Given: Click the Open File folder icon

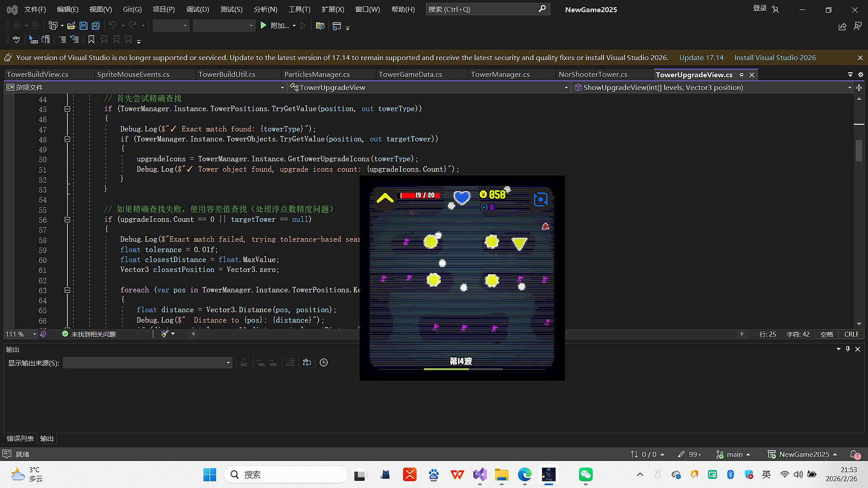Looking at the screenshot, I should tap(71, 26).
